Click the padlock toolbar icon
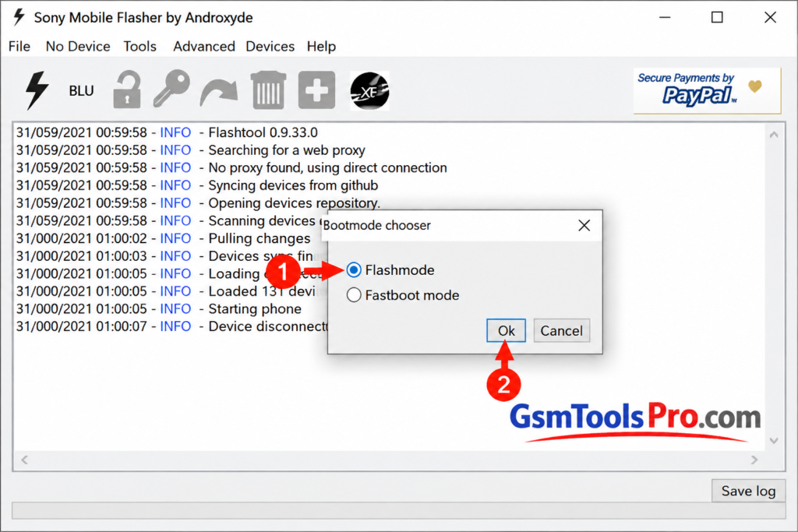798x532 pixels. pyautogui.click(x=127, y=90)
